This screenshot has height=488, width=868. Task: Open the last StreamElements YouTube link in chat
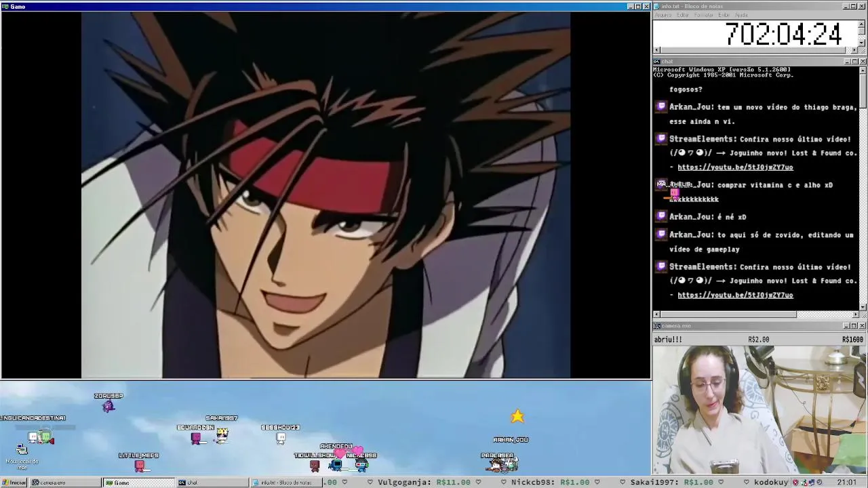tap(735, 296)
